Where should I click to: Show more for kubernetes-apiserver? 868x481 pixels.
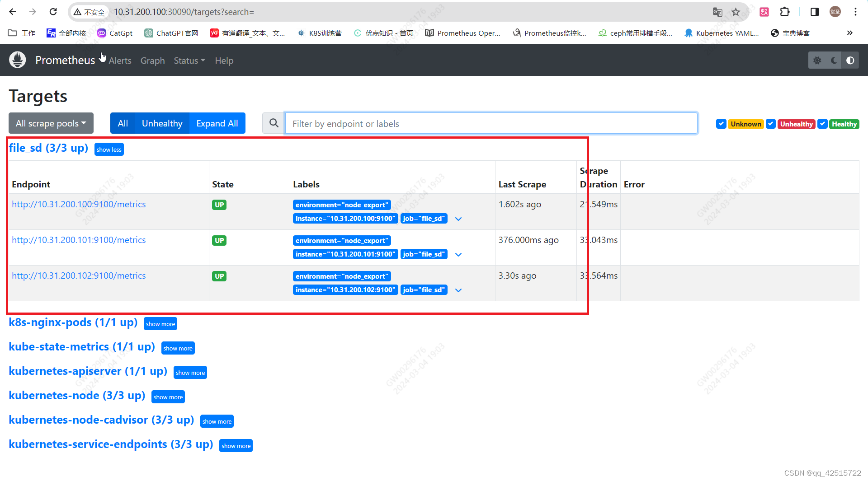click(190, 373)
